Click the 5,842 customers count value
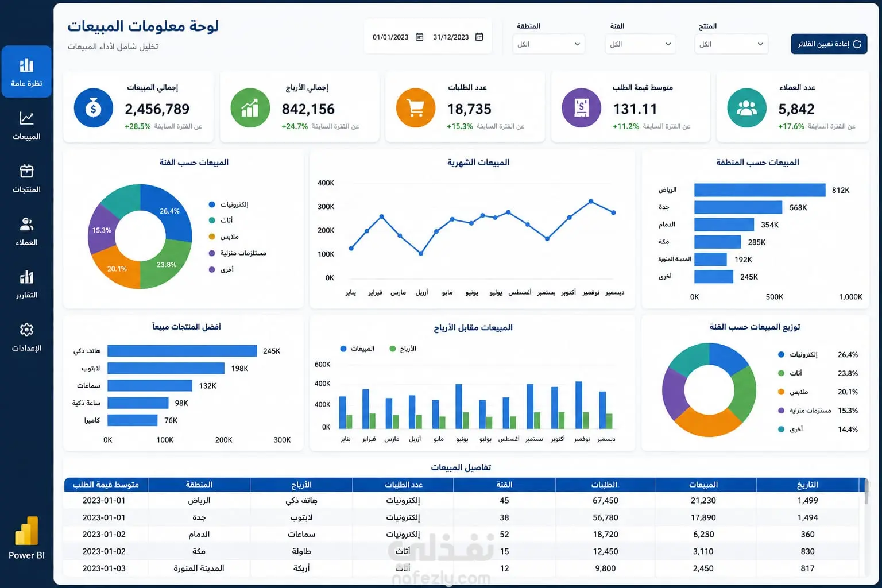882x588 pixels. tap(796, 109)
